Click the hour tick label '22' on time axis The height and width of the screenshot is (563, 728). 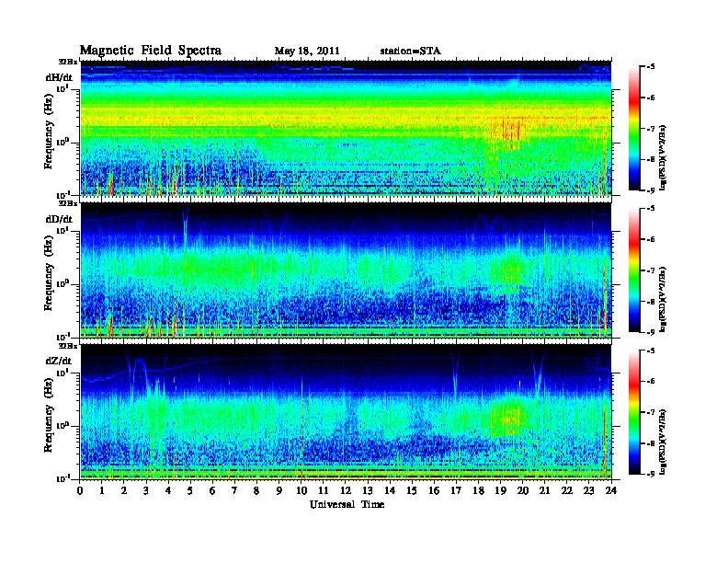(x=567, y=490)
